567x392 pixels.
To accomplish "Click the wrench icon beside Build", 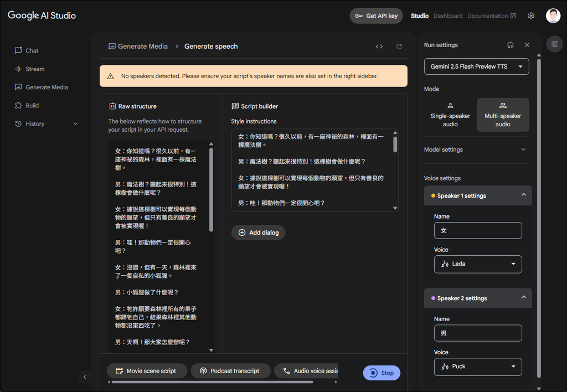I will [18, 105].
